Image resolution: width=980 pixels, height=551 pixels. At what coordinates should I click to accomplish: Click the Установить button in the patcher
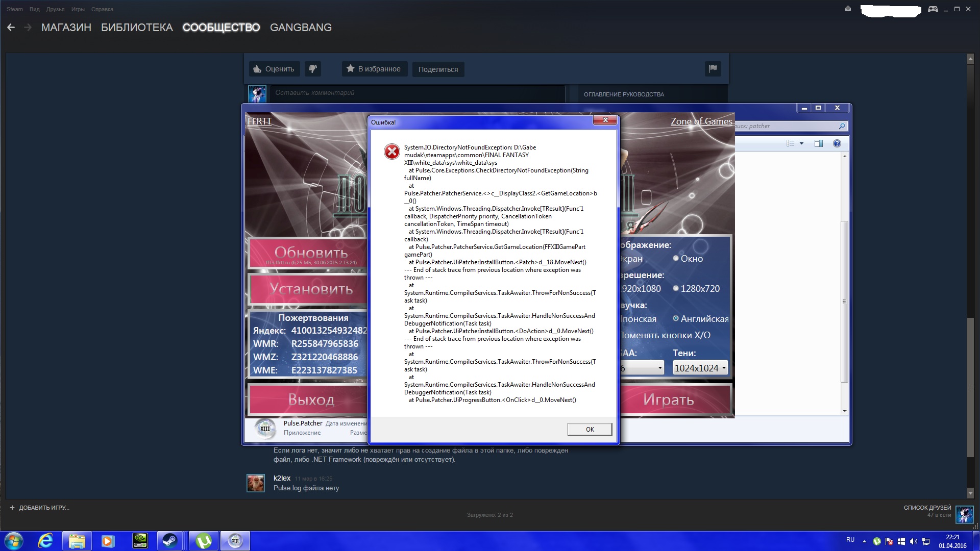point(308,289)
